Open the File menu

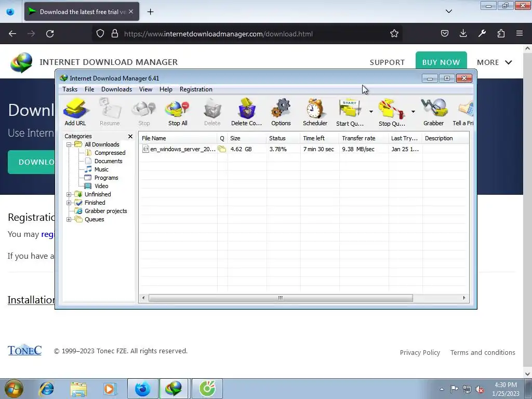pos(89,89)
